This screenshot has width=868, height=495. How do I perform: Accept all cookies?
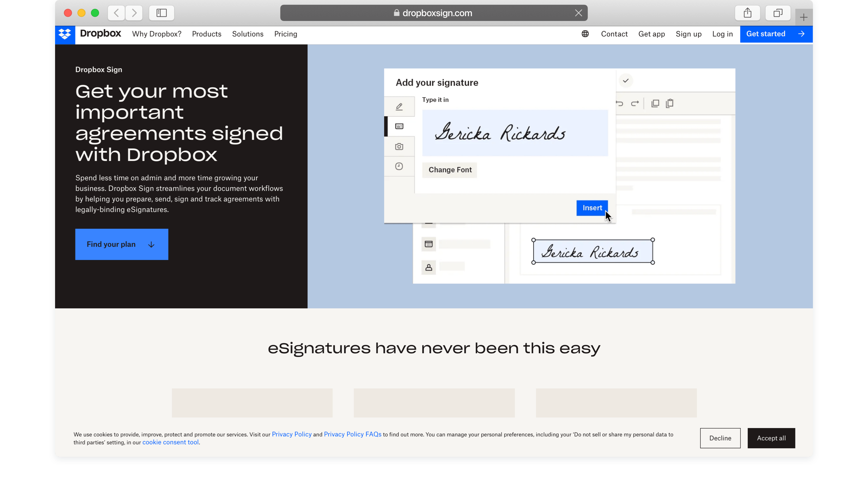(771, 438)
